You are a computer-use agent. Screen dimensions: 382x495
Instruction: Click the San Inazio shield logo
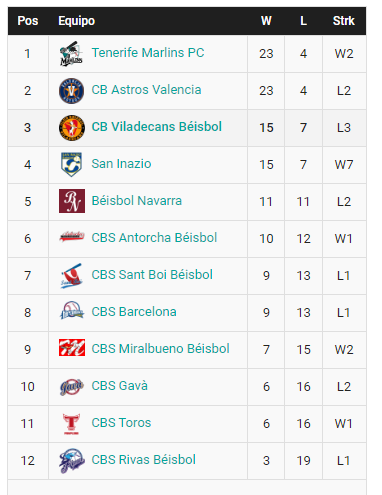(x=72, y=164)
